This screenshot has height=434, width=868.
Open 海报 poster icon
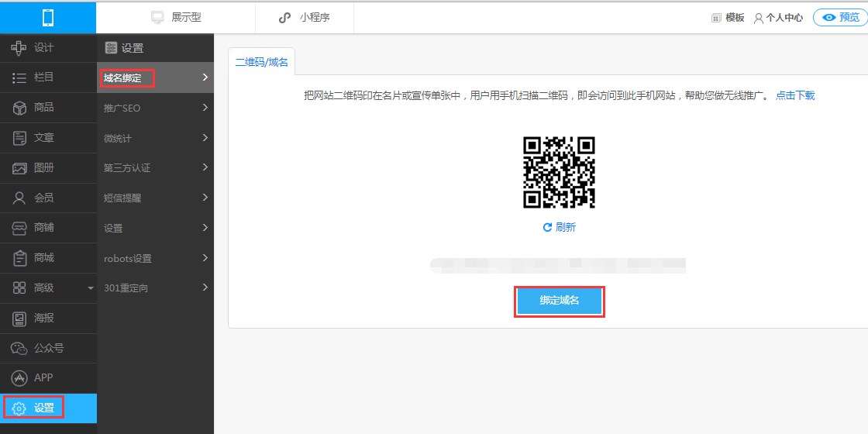click(19, 319)
